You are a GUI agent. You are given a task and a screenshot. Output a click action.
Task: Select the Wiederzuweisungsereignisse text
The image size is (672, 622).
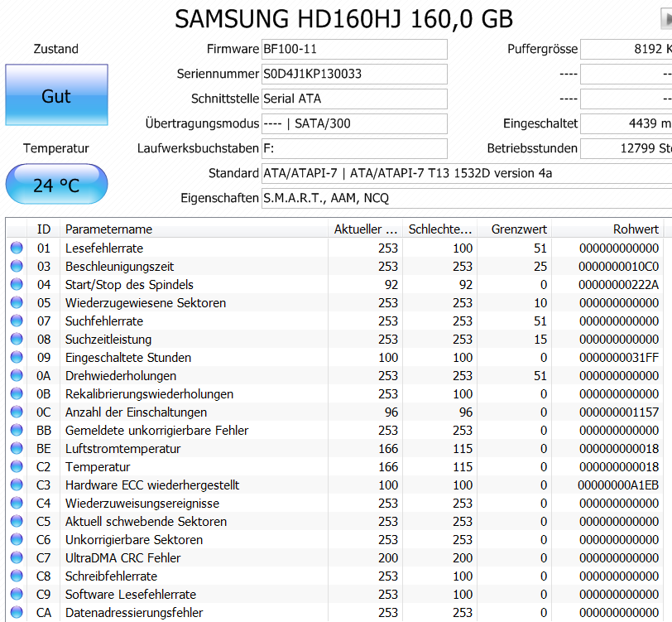(142, 504)
